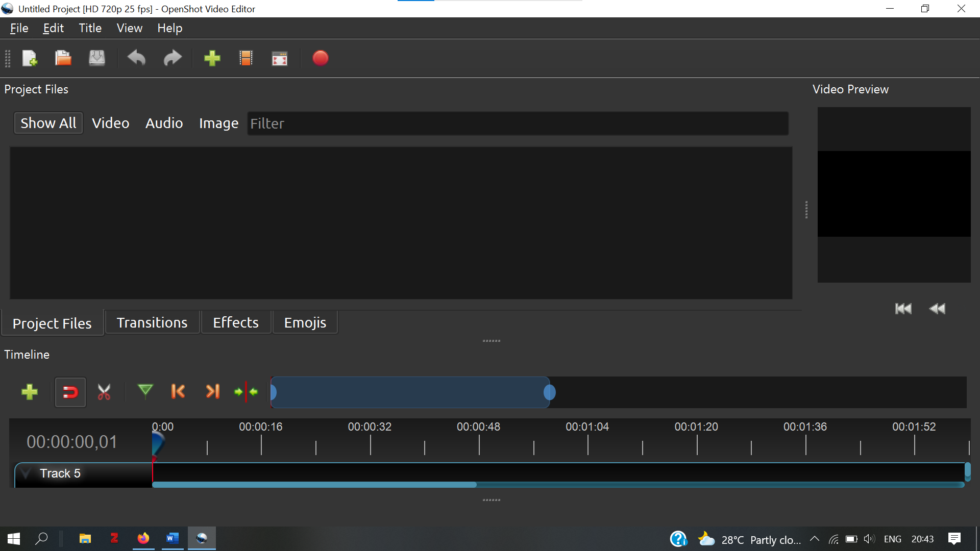980x551 pixels.
Task: Undo the last action
Action: 136,58
